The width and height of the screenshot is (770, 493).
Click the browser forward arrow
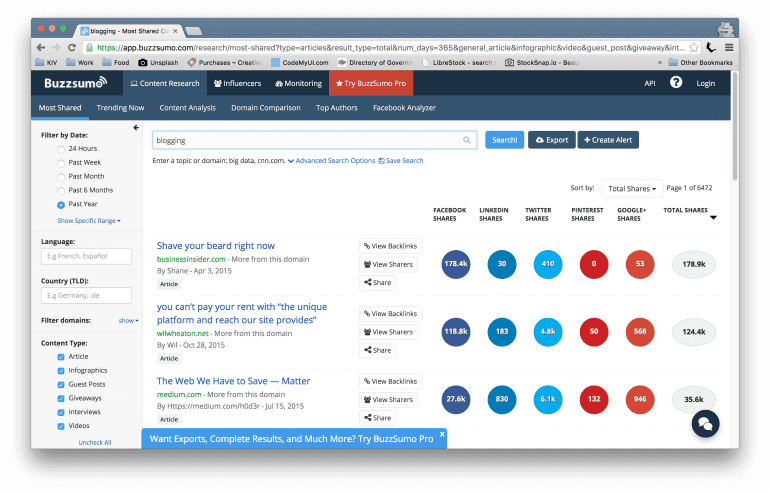[x=56, y=48]
